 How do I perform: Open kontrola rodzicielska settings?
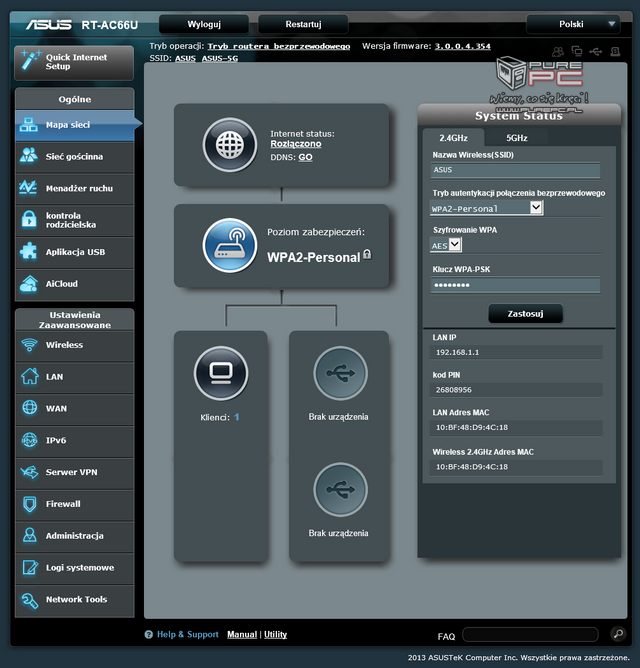[75, 220]
